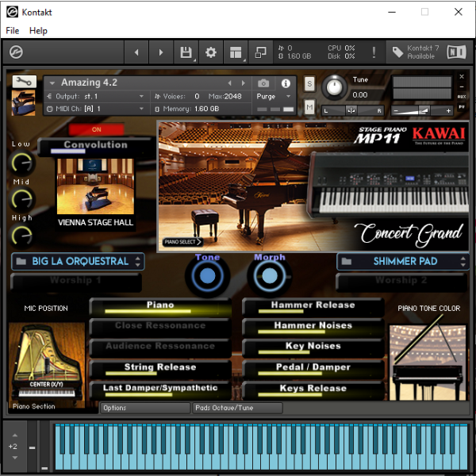Expand the instrument name dropdown arrow
The height and width of the screenshot is (476, 476).
point(52,83)
